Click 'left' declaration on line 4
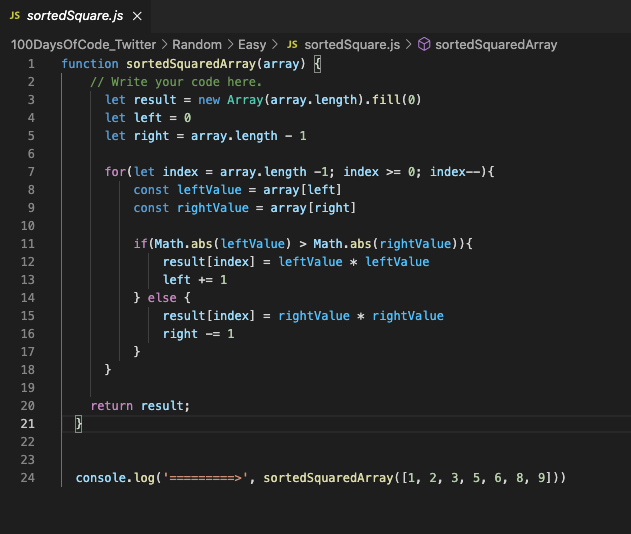The image size is (631, 534). coord(148,118)
